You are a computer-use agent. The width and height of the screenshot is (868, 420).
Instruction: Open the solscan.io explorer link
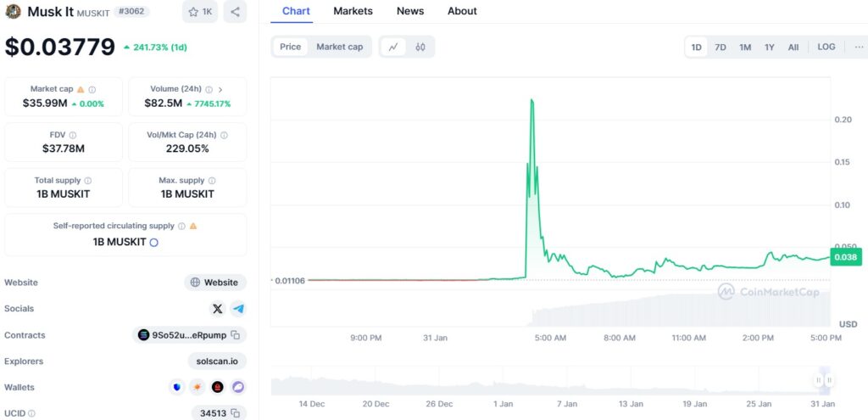[217, 361]
